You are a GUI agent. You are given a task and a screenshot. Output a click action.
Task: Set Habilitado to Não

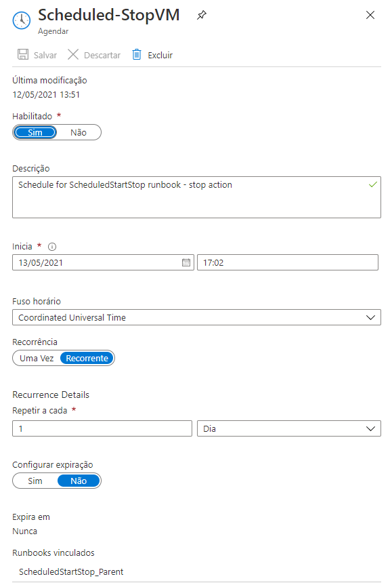[79, 132]
